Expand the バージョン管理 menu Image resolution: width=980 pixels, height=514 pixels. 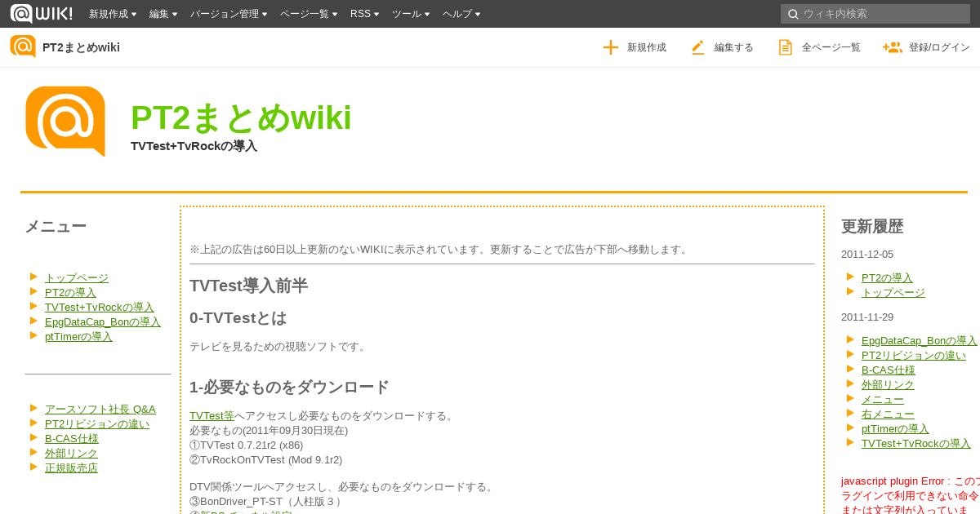click(229, 14)
